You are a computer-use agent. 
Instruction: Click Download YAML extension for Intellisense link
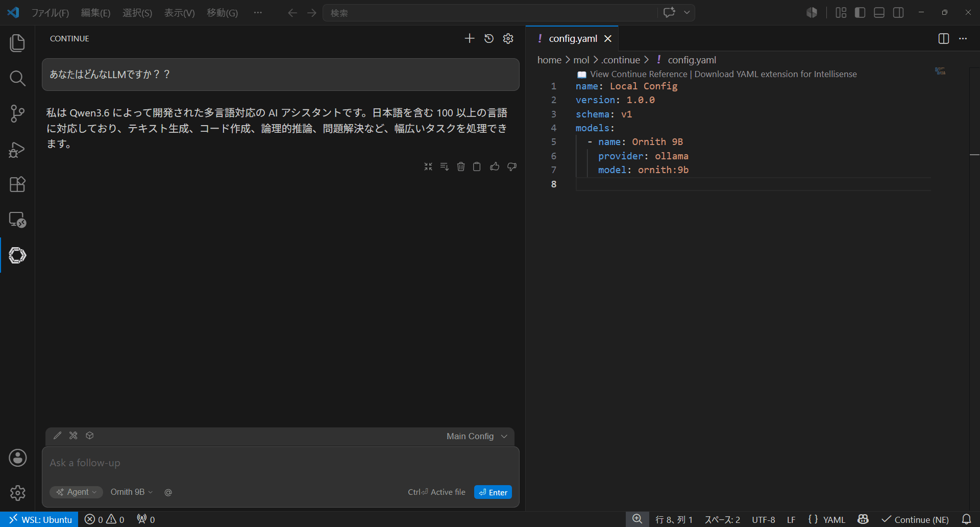click(x=775, y=74)
